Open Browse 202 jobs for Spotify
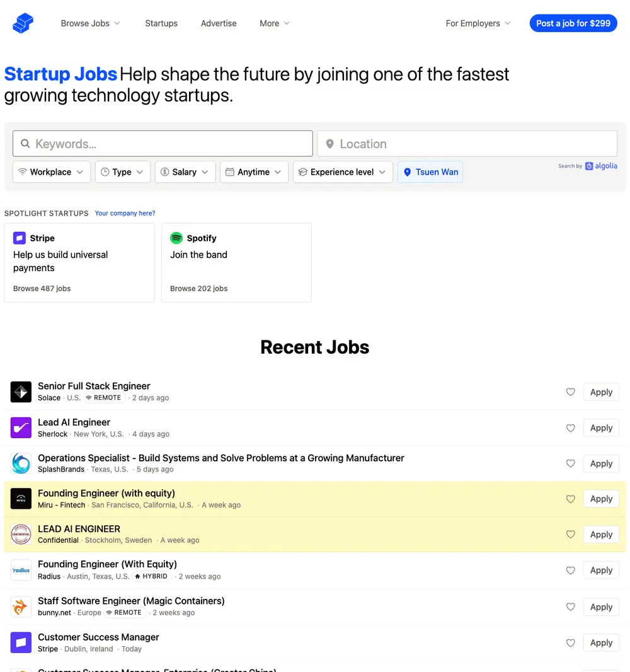 click(x=198, y=289)
